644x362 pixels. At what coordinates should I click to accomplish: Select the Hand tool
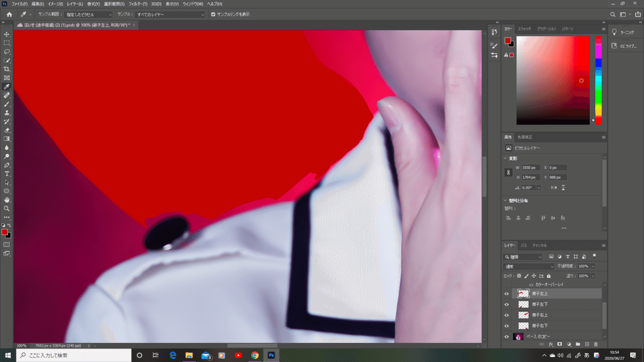point(7,200)
